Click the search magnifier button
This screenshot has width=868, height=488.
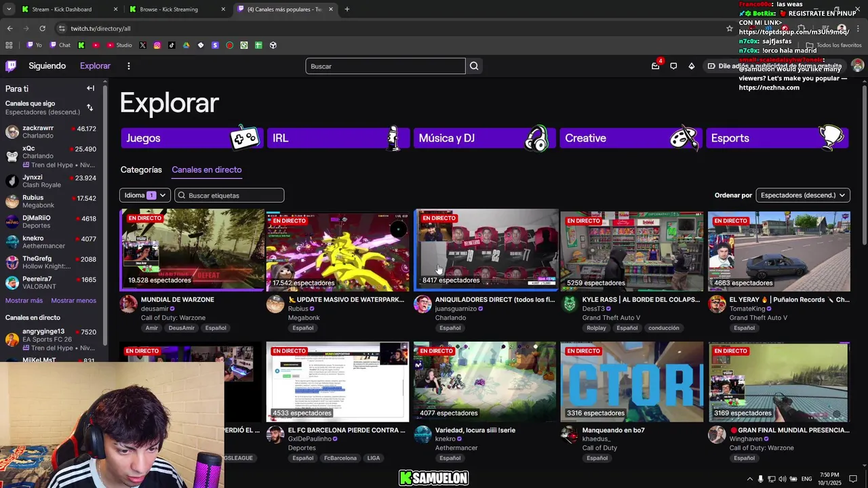(x=474, y=66)
